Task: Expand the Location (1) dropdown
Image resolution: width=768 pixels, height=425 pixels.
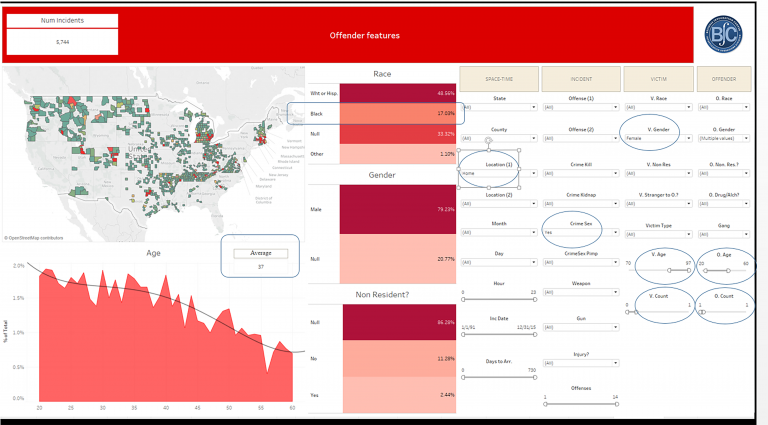Action: coord(499,173)
